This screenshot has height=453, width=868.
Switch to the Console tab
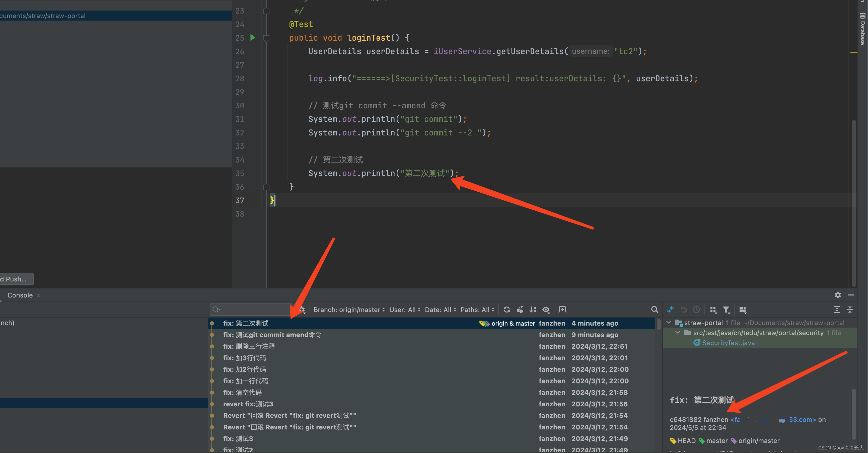(x=20, y=295)
